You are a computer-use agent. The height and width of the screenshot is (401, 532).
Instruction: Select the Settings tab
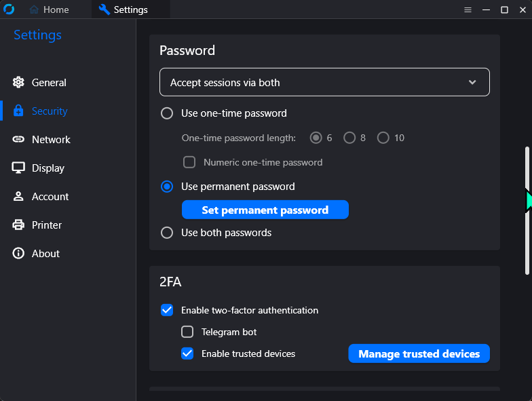pos(130,9)
